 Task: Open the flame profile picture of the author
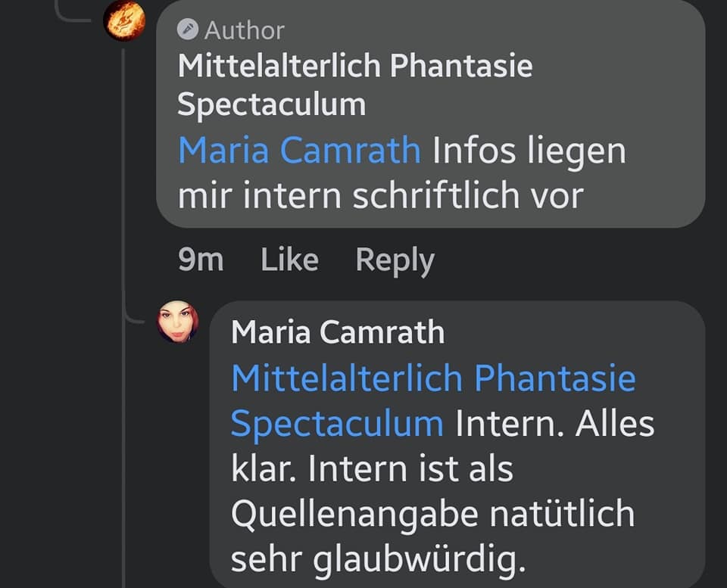point(125,20)
